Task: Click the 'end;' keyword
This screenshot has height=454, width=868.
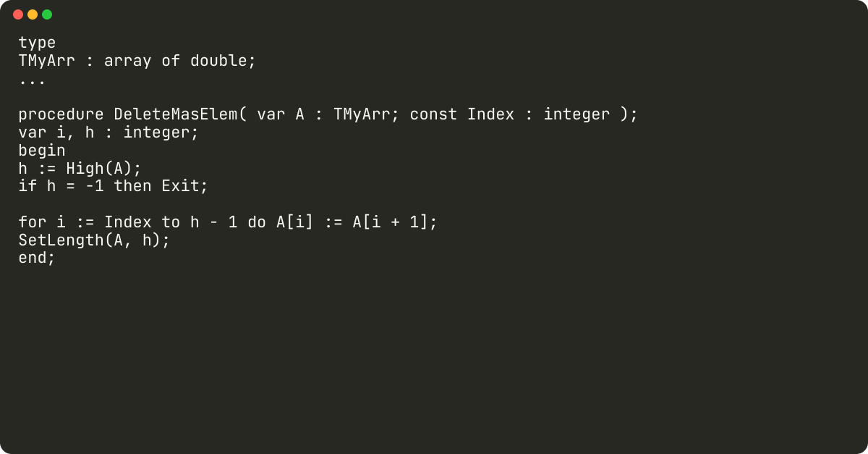Action: coord(37,258)
